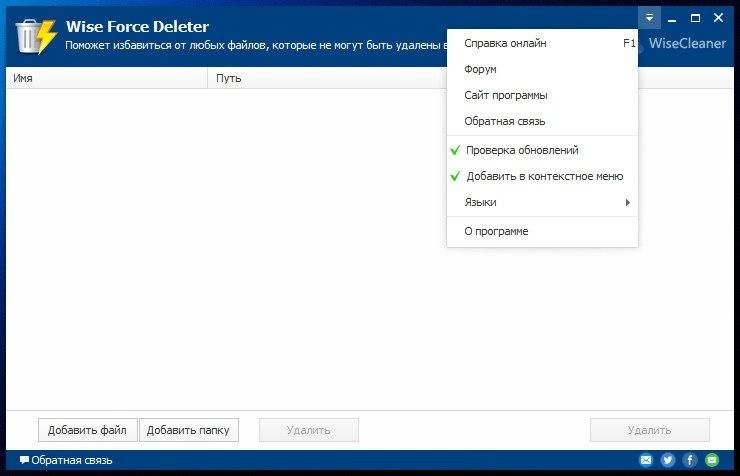Click the green message icon in status bar
740x476 pixels.
coord(712,460)
